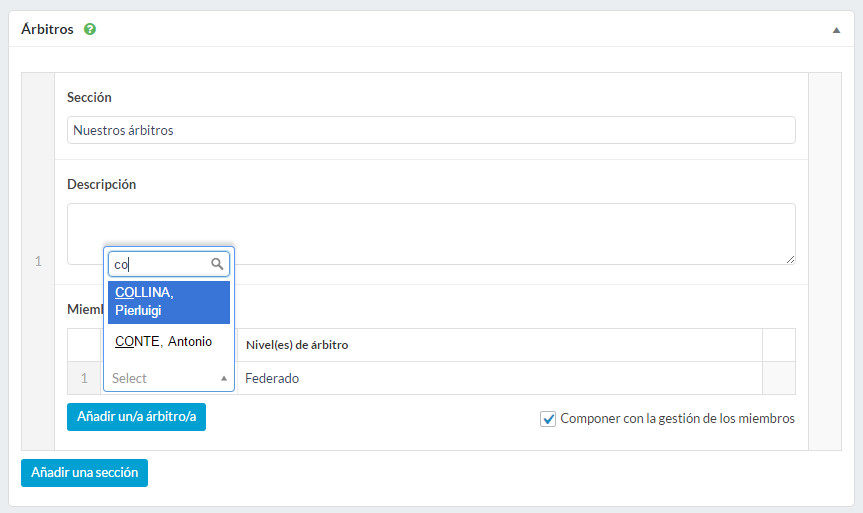Collapse the Árbitros panel with the top-right triangle
The width and height of the screenshot is (863, 513).
coord(836,30)
